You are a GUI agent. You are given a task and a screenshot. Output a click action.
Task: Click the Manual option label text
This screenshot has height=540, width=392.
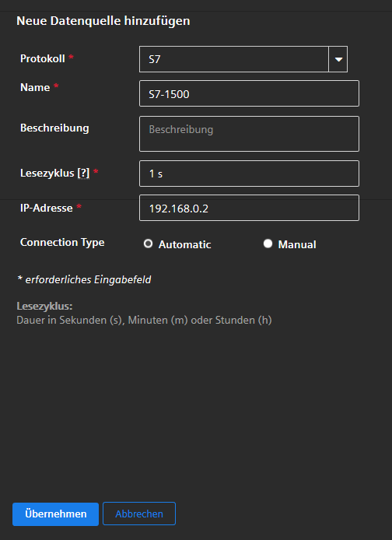[297, 244]
